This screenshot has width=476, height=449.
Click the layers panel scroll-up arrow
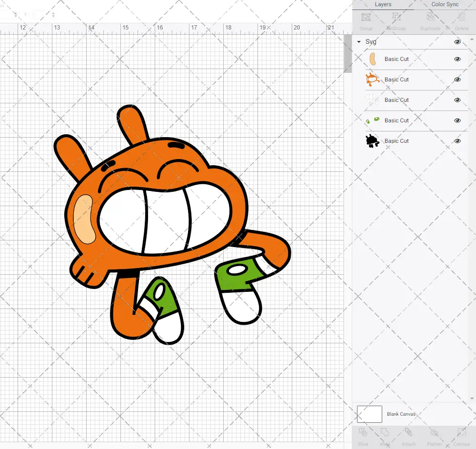(471, 40)
